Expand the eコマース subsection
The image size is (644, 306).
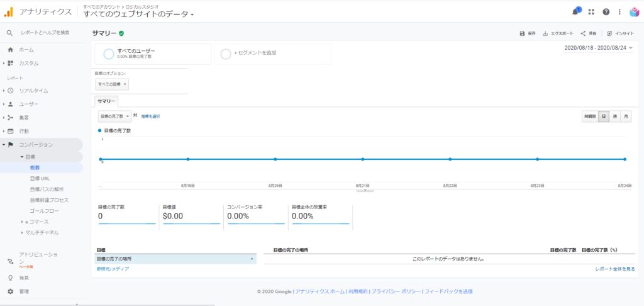coord(22,222)
